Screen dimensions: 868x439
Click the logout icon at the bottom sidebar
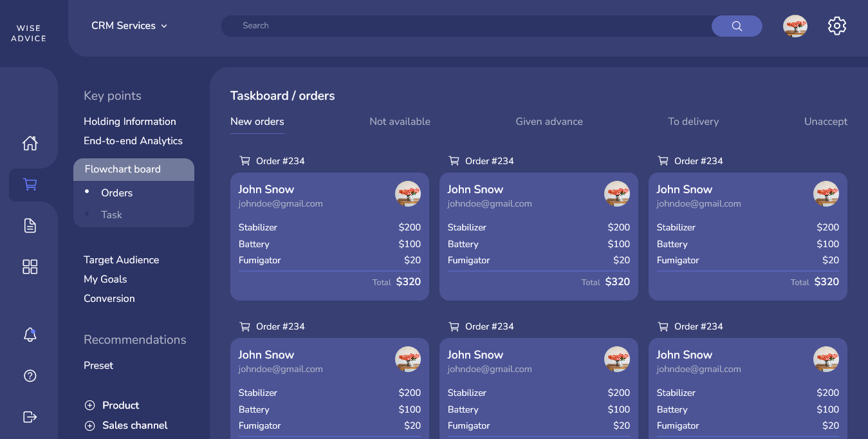30,416
